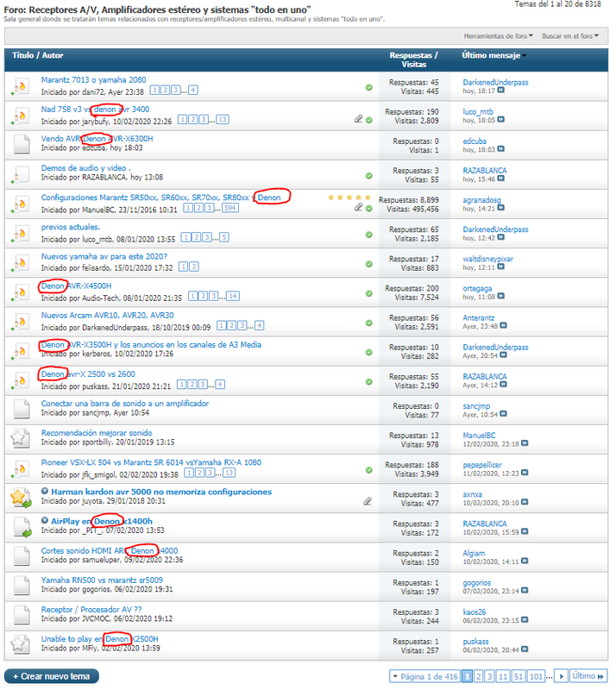
Task: Open last-post icon for gogorios 07/02/2020
Action: [x=525, y=591]
